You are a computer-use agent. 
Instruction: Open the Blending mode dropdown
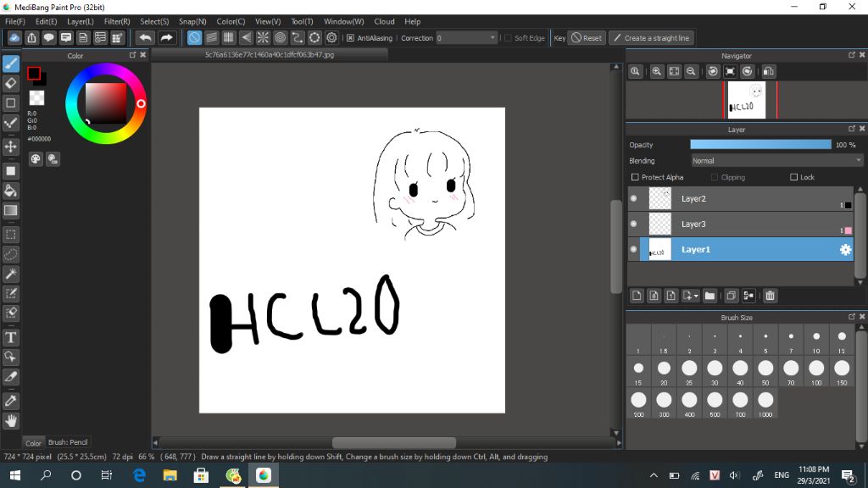(776, 161)
